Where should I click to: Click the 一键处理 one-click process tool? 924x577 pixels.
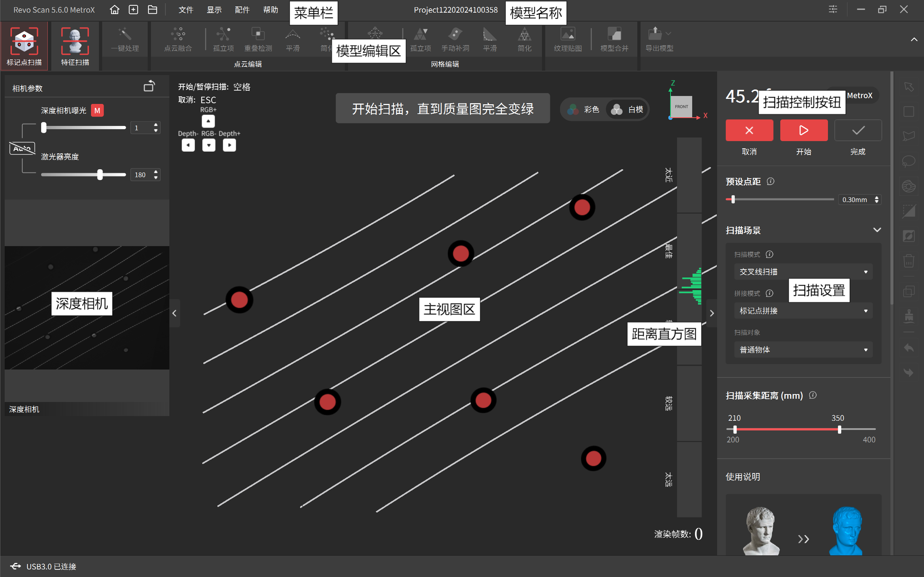pyautogui.click(x=125, y=40)
